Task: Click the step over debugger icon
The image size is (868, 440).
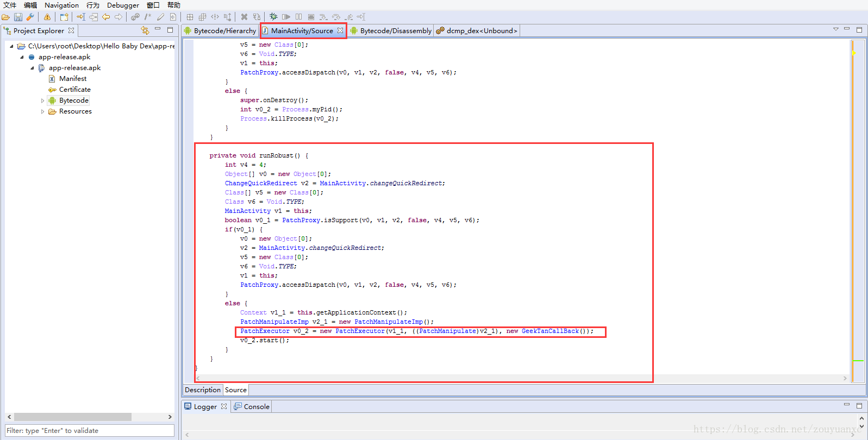Action: (x=336, y=17)
